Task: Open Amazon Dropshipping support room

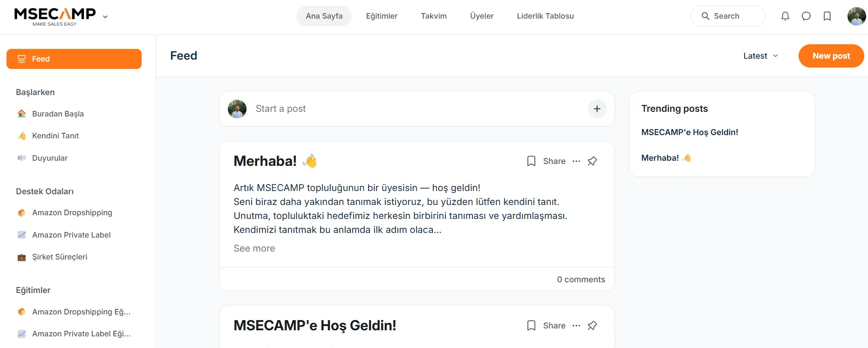Action: [x=72, y=213]
